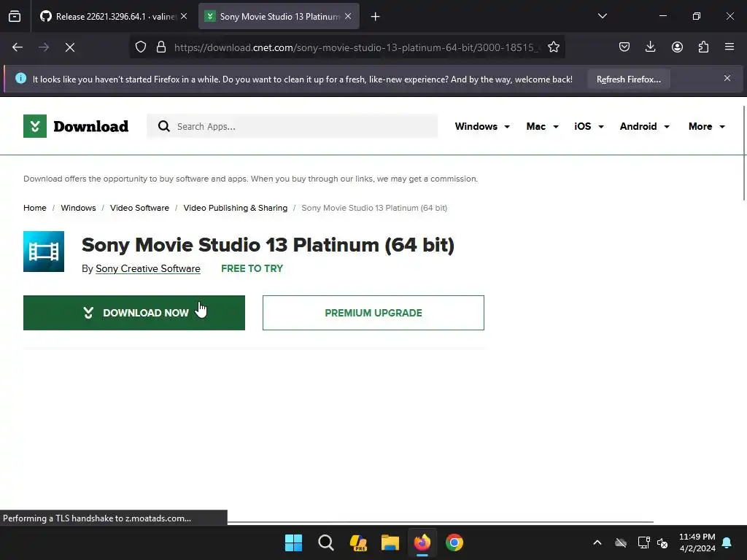Open the Windows Start menu
This screenshot has height=560, width=747.
tap(293, 542)
